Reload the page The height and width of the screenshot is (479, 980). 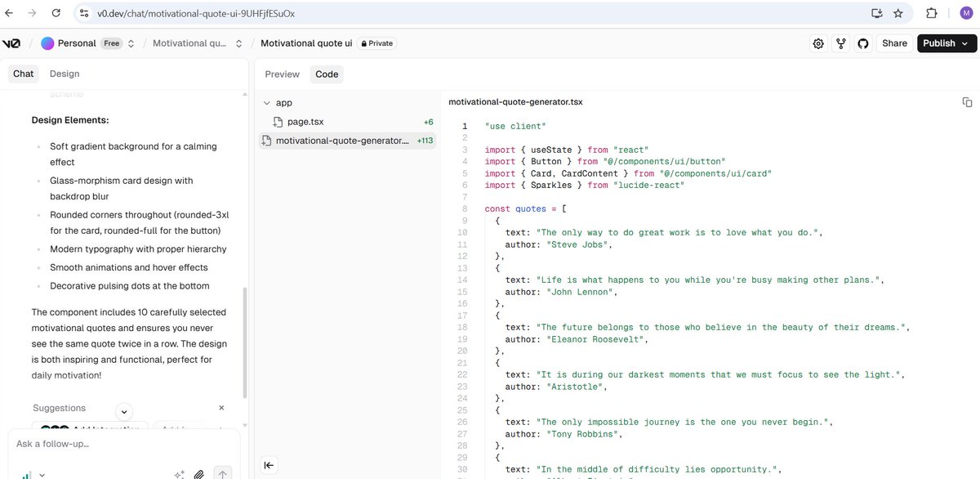pos(56,13)
